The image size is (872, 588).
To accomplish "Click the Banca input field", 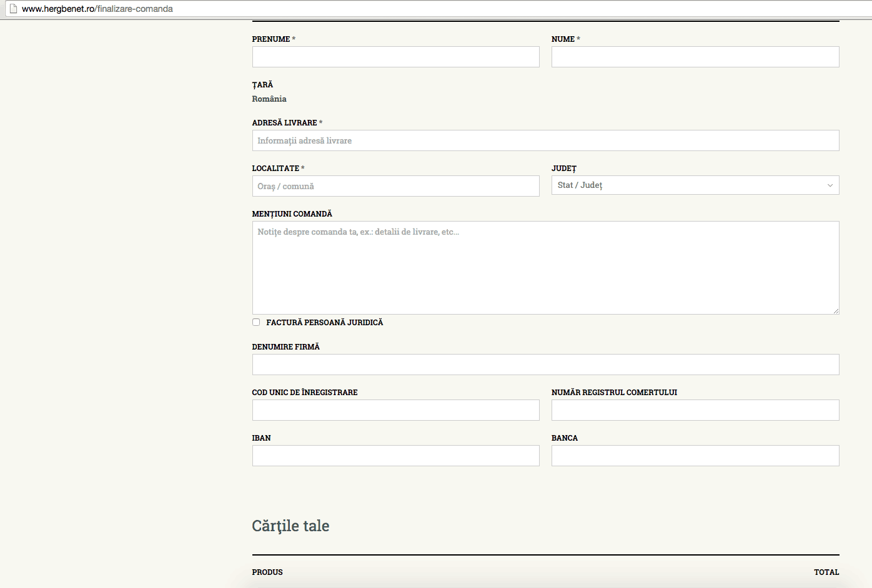I will click(695, 456).
